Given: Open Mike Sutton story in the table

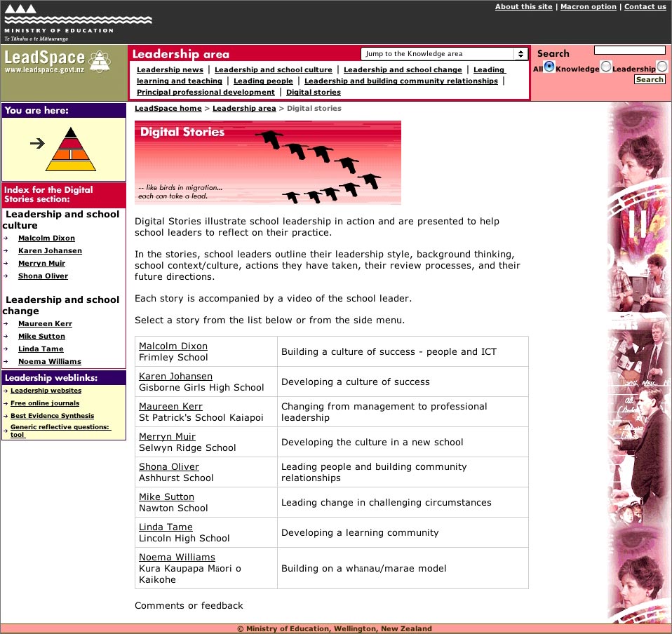Looking at the screenshot, I should pos(166,497).
